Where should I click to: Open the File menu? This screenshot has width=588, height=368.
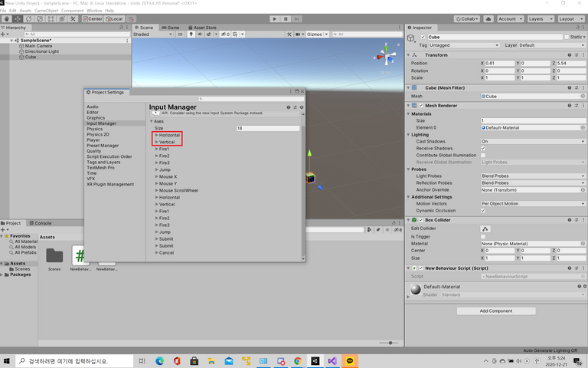(3, 11)
